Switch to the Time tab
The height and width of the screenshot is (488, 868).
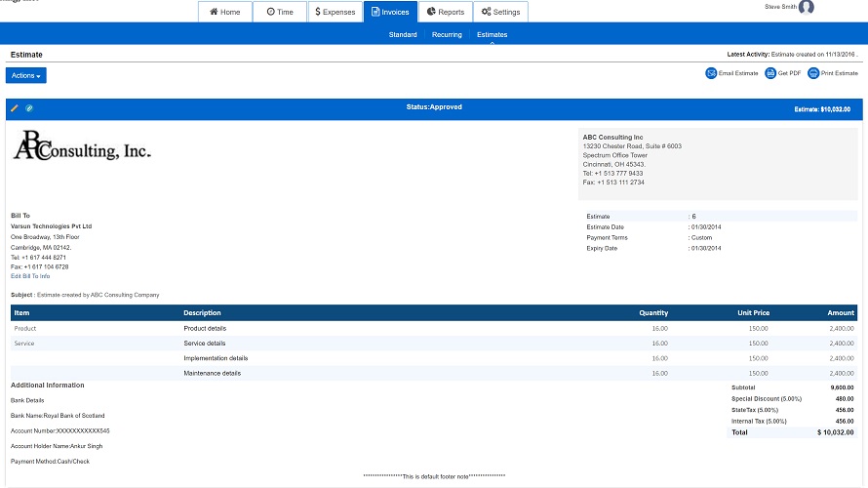(x=279, y=12)
